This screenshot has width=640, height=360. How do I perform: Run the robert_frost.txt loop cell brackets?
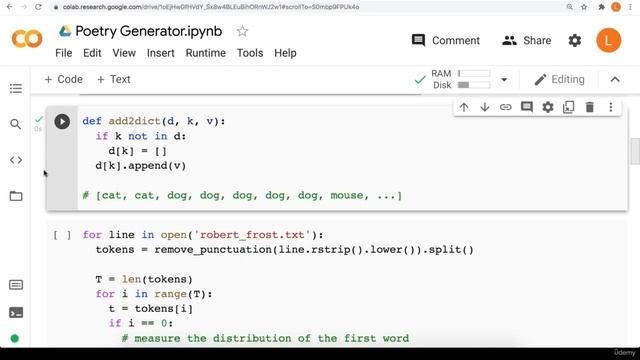62,235
